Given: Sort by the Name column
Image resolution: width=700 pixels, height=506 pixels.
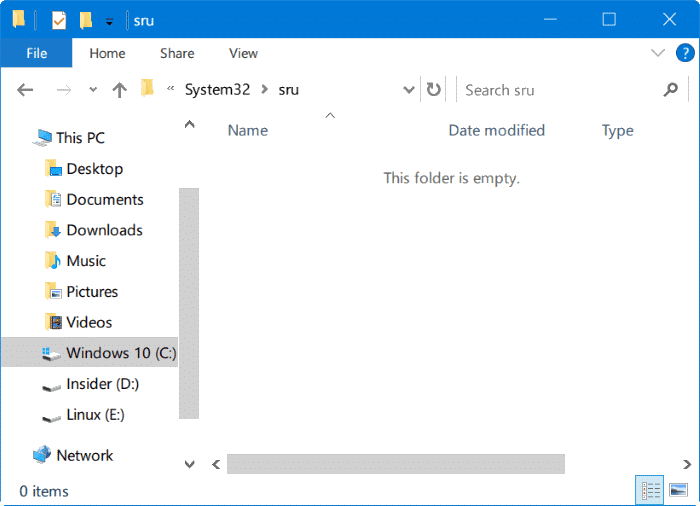Looking at the screenshot, I should tap(248, 130).
